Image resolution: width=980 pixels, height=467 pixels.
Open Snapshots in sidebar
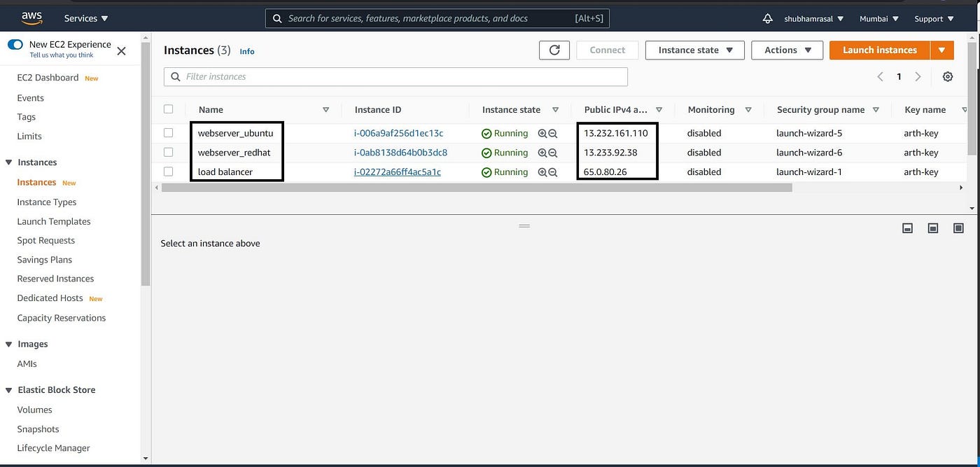click(x=38, y=429)
